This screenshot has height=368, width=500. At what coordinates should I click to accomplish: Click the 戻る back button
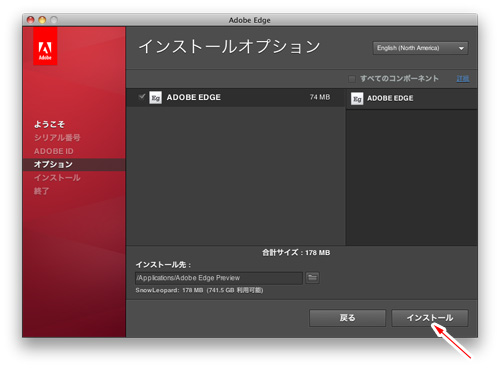(x=347, y=318)
